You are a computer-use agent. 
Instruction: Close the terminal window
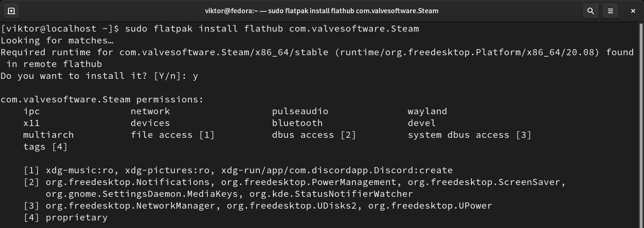[633, 10]
